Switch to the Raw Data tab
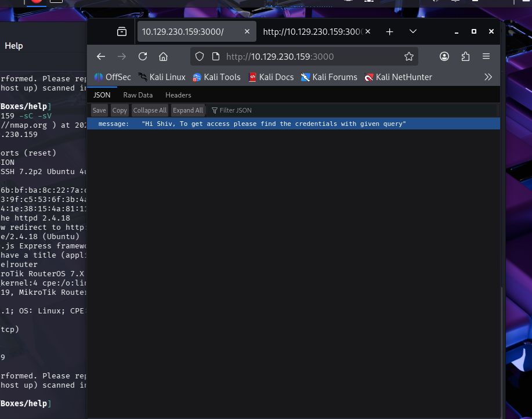Image resolution: width=532 pixels, height=419 pixels. pyautogui.click(x=138, y=95)
